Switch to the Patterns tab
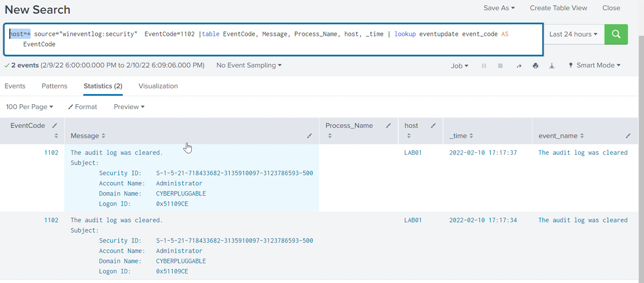Image resolution: width=644 pixels, height=283 pixels. [55, 86]
